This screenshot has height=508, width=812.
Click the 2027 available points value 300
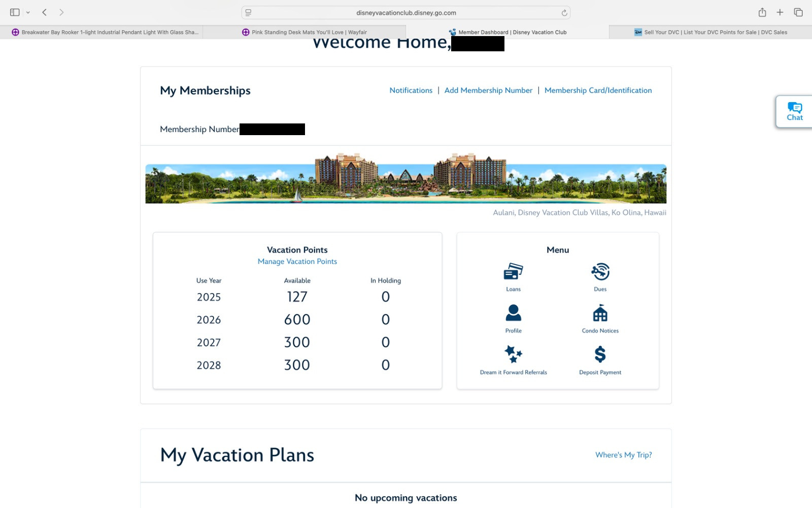coord(297,342)
